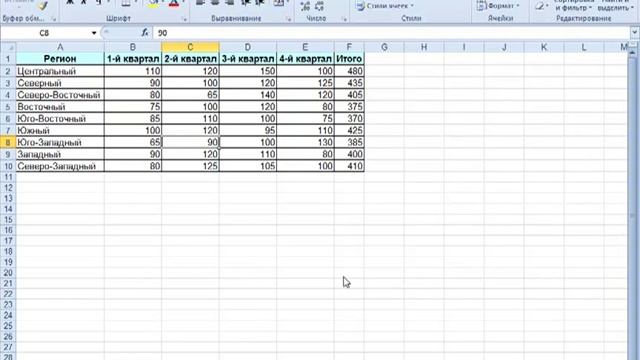The width and height of the screenshot is (640, 360).
Task: Click the value 140 in Северо-Восточный row
Action: pyautogui.click(x=248, y=95)
